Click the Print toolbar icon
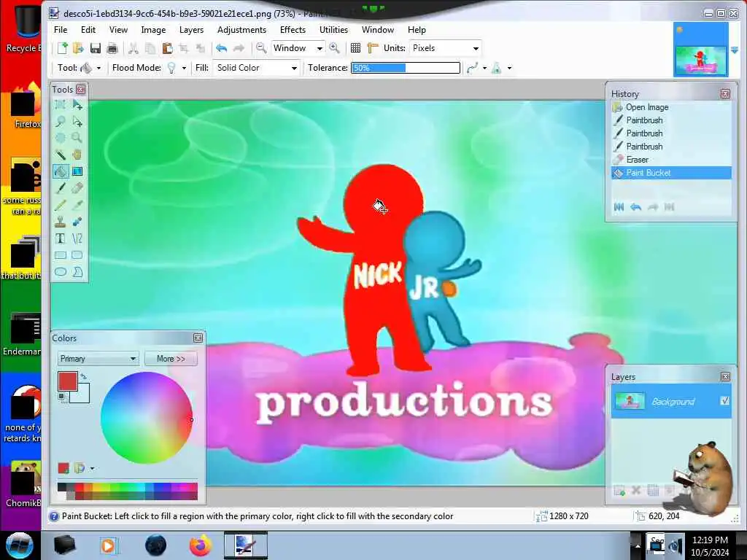This screenshot has width=747, height=560. (112, 48)
